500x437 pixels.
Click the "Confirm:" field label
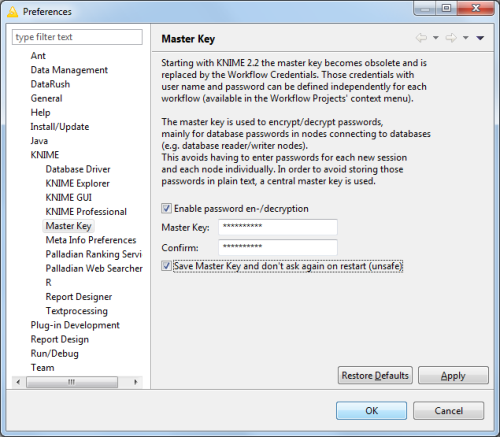[180, 248]
